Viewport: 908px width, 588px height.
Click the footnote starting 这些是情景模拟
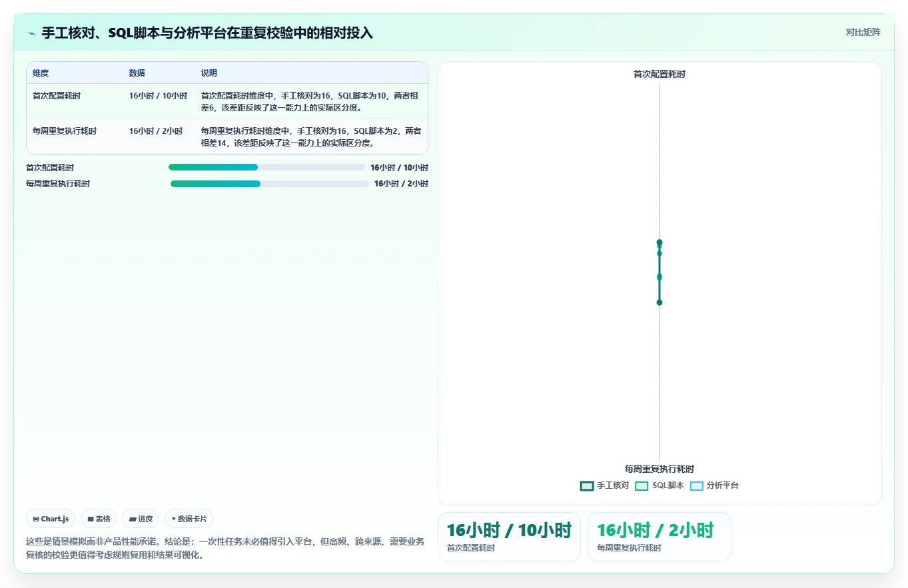[x=225, y=547]
